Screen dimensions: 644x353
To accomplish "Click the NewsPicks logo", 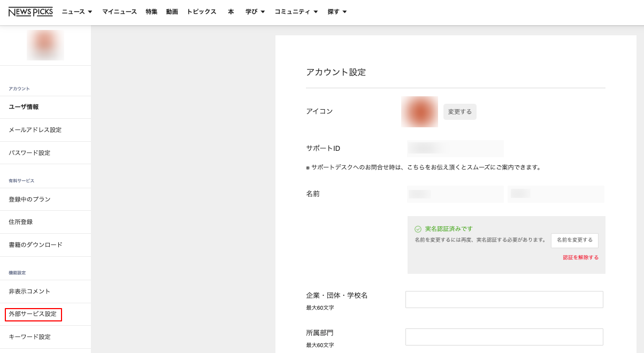I will [x=30, y=11].
